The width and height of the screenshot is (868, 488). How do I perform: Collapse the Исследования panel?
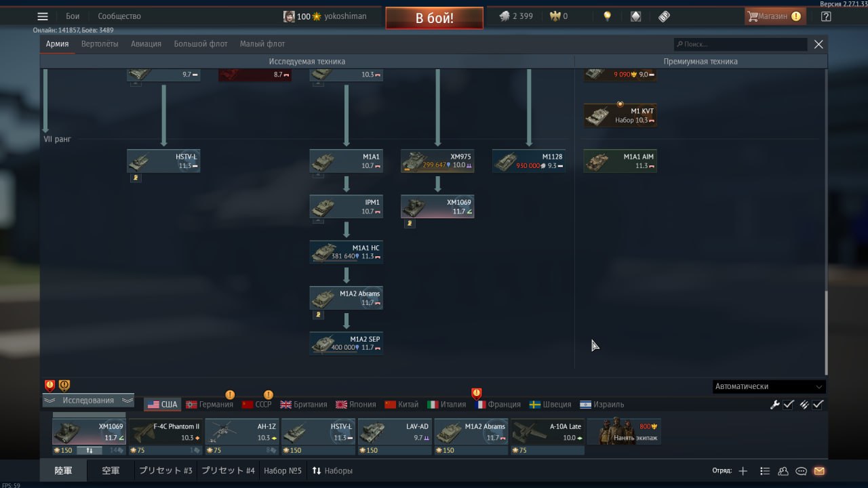89,401
